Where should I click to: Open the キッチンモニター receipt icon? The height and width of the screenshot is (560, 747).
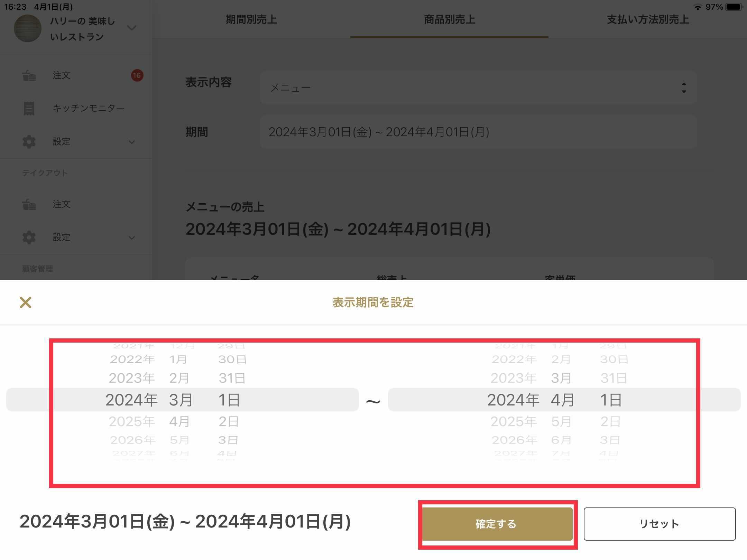29,109
